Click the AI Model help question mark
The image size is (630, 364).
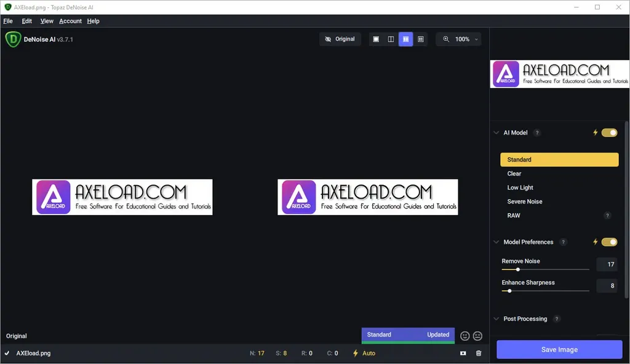tap(536, 133)
